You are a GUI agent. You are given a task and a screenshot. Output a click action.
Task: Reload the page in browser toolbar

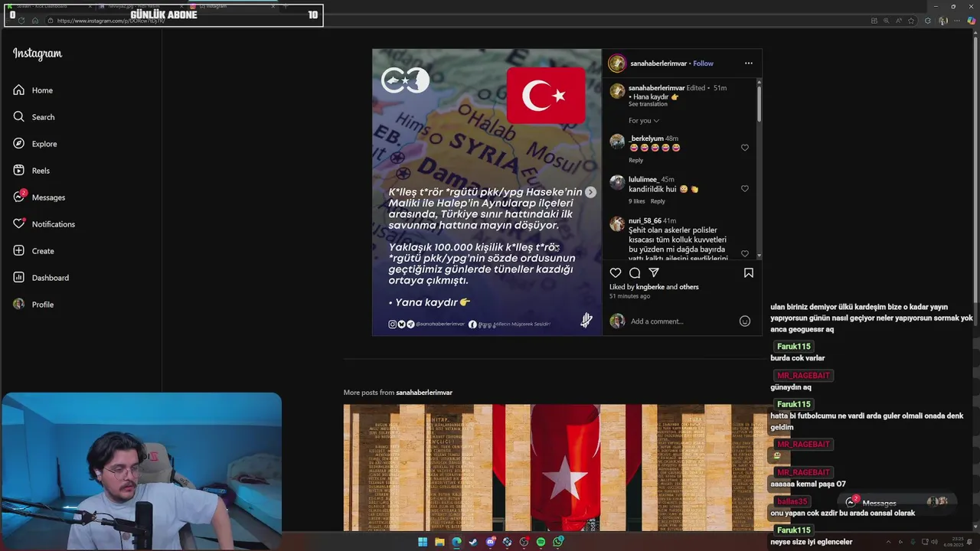[21, 21]
